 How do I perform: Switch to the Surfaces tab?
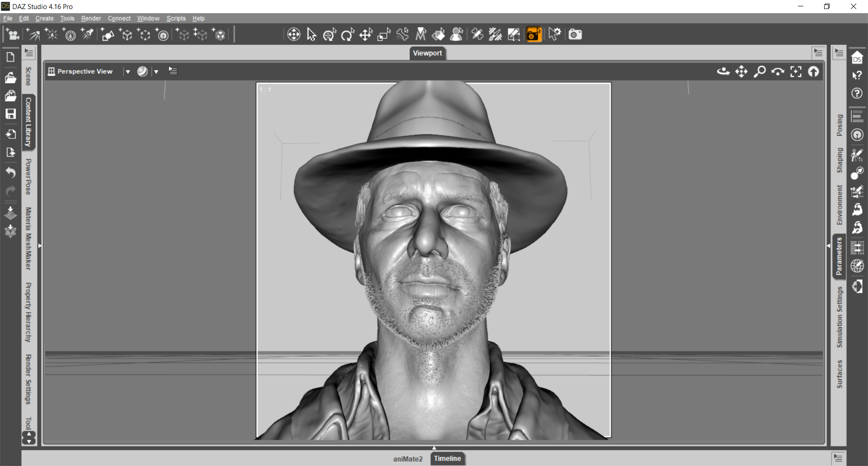coord(840,374)
